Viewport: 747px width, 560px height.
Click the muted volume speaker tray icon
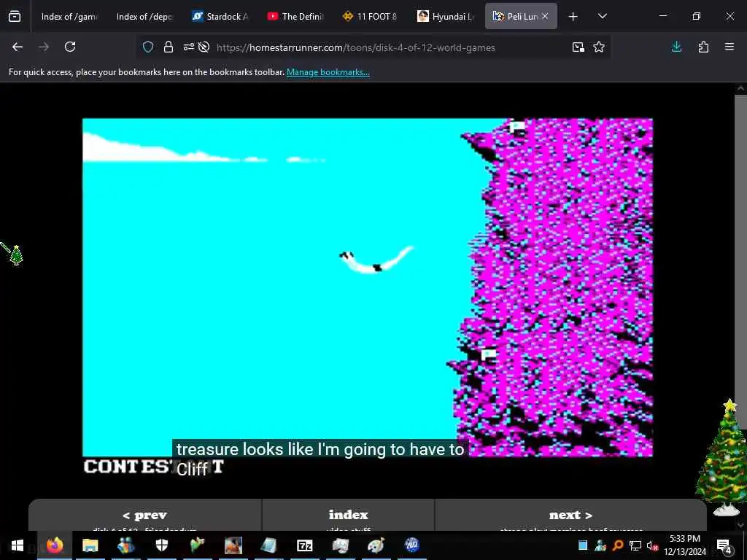point(652,545)
